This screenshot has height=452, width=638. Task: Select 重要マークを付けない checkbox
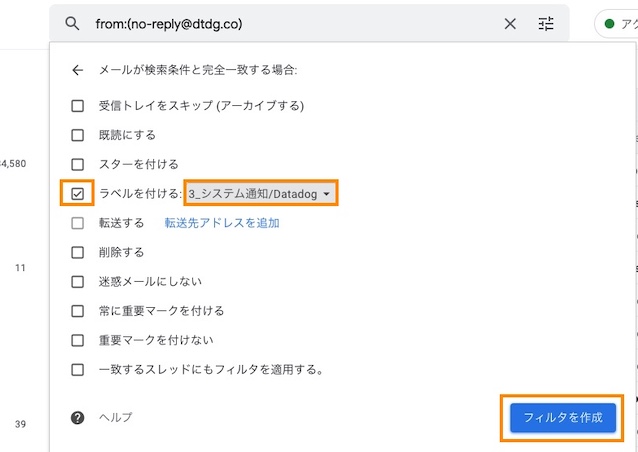pos(77,340)
